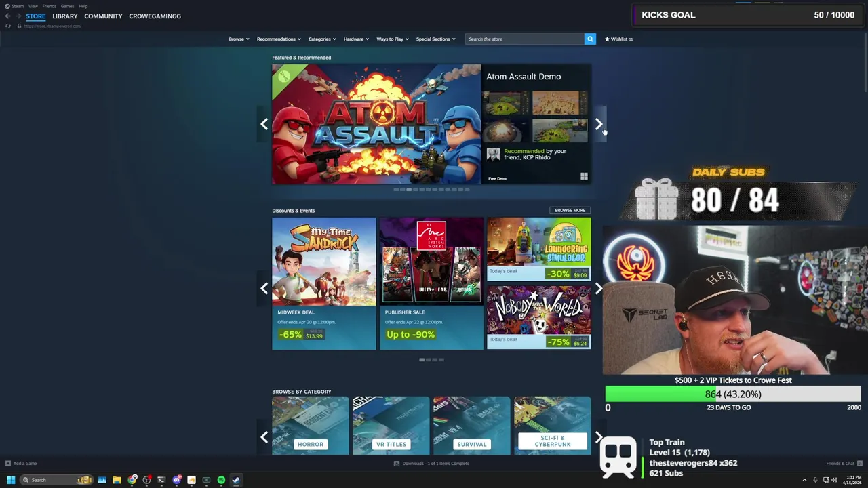Open Spotify from the taskbar
Viewport: 868px width, 488px height.
[x=221, y=480]
